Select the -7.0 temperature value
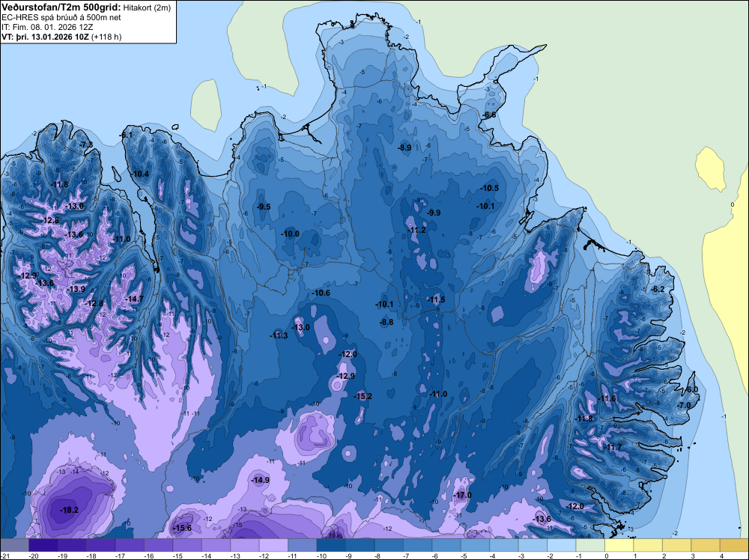Screen dimensions: 749x560 (x=684, y=405)
